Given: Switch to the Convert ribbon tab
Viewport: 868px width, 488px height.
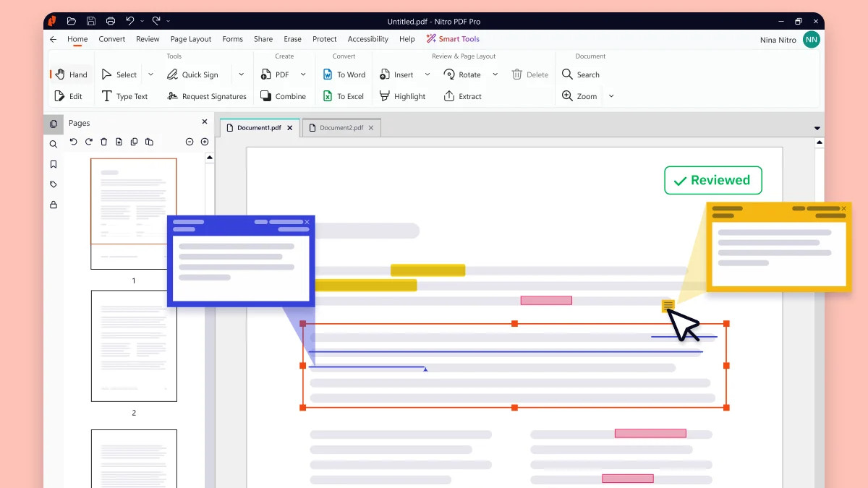Looking at the screenshot, I should (x=112, y=39).
